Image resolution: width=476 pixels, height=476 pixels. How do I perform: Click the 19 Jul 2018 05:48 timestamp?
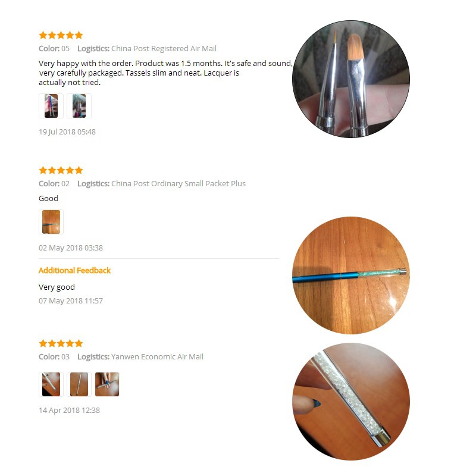click(x=67, y=131)
